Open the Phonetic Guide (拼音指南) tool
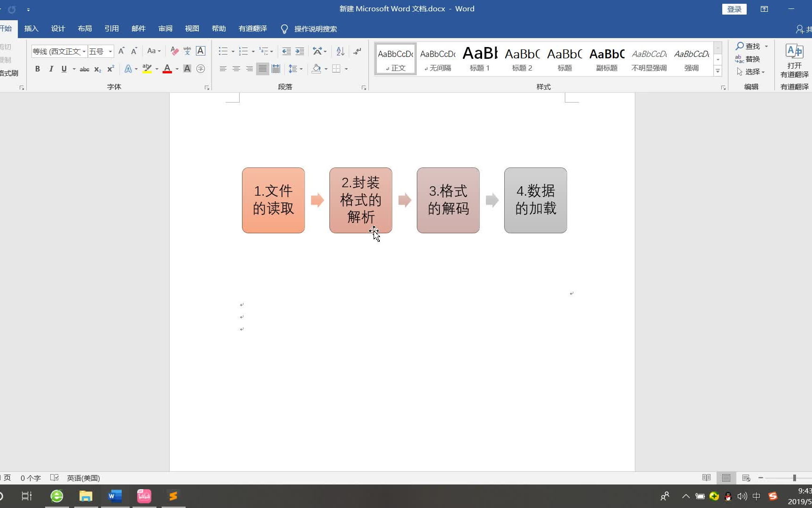The image size is (812, 508). [187, 51]
